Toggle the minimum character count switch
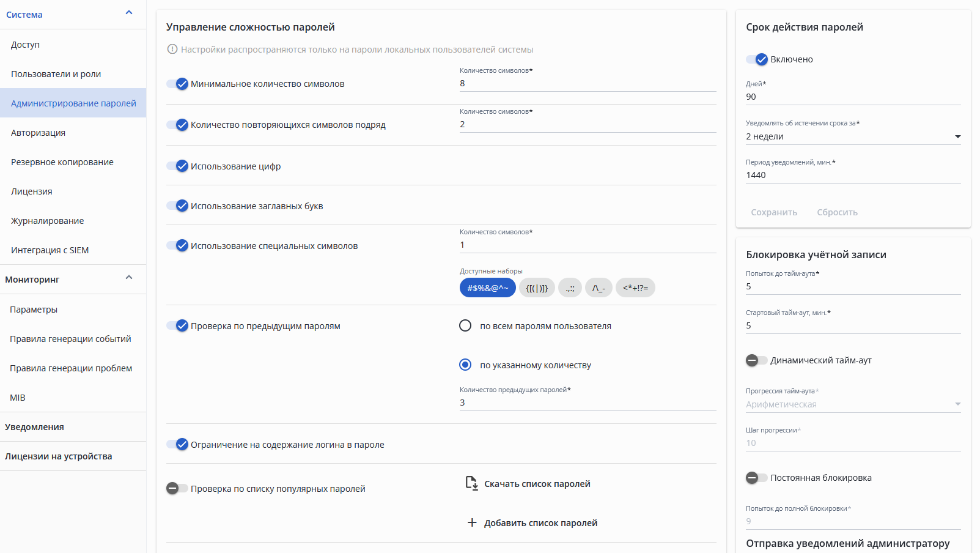The width and height of the screenshot is (980, 553). 177,84
